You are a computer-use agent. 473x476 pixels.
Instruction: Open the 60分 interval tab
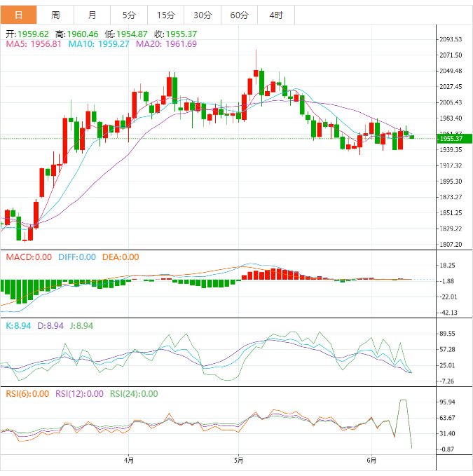tap(239, 15)
